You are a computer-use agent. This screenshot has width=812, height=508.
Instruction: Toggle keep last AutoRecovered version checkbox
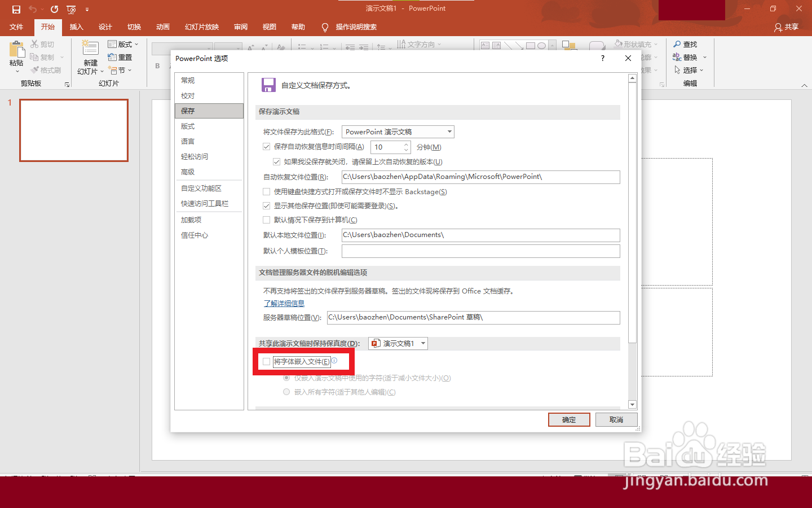(277, 162)
